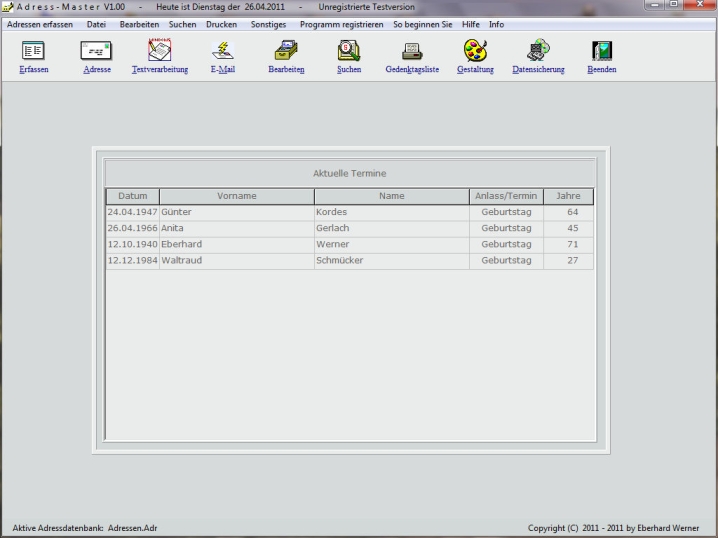The width and height of the screenshot is (718, 538).
Task: Open the Datei menu
Action: [x=96, y=24]
